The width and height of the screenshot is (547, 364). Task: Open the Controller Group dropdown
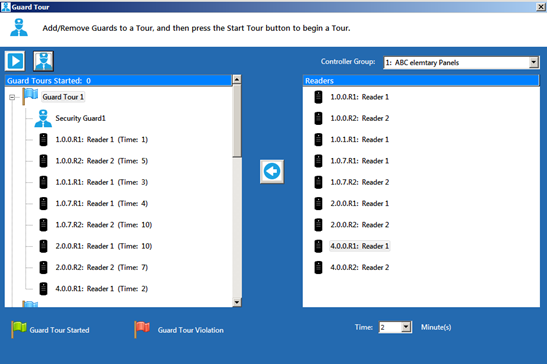[461, 62]
